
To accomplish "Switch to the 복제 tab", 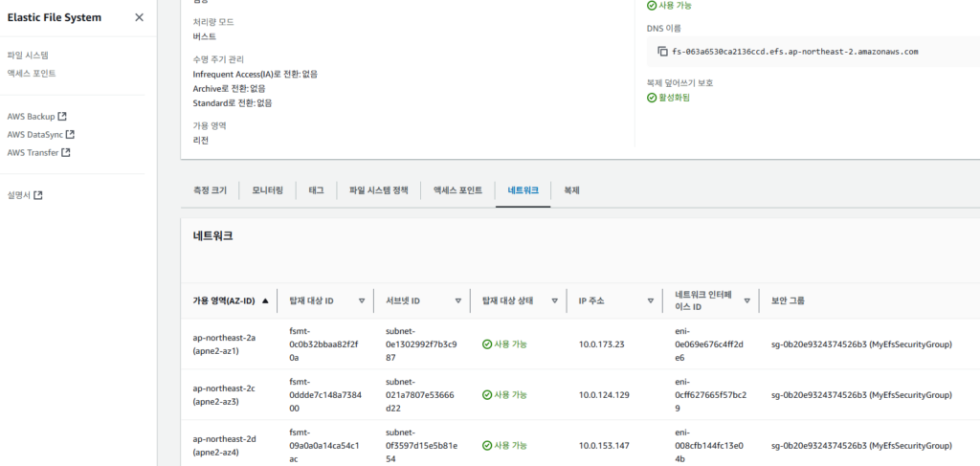I will [571, 190].
